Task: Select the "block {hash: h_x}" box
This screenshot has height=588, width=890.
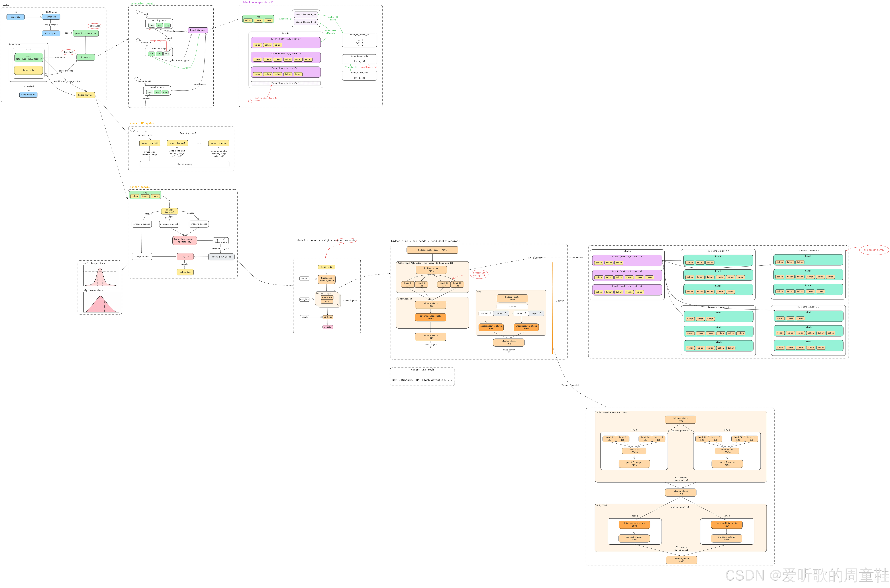Action: point(306,15)
